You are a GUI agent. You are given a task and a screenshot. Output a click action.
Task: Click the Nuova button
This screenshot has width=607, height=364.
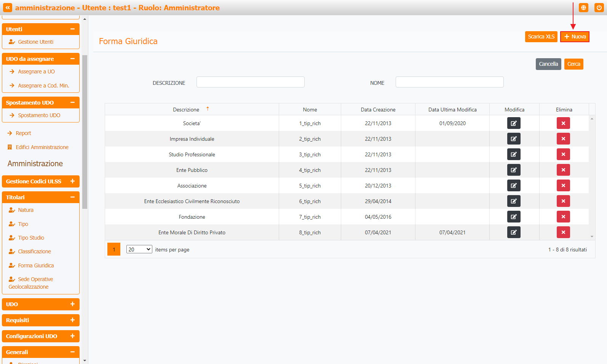574,37
